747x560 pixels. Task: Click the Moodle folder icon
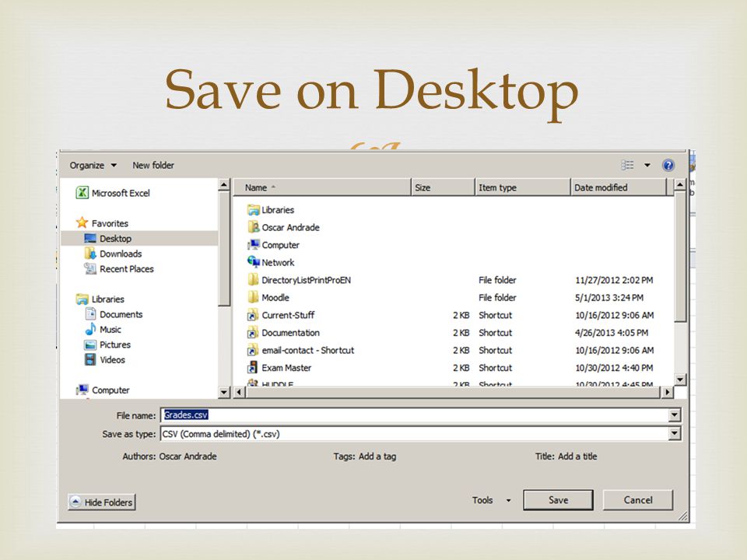coord(254,297)
